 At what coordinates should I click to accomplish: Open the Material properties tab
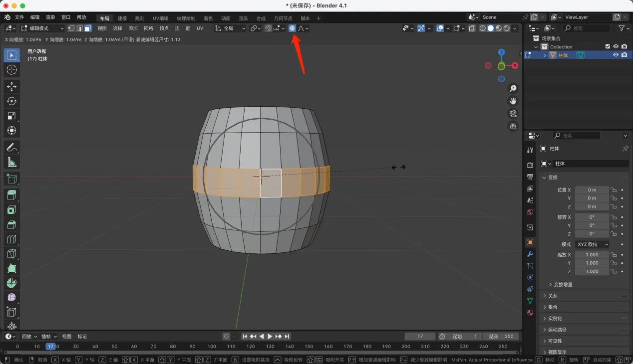tap(530, 313)
